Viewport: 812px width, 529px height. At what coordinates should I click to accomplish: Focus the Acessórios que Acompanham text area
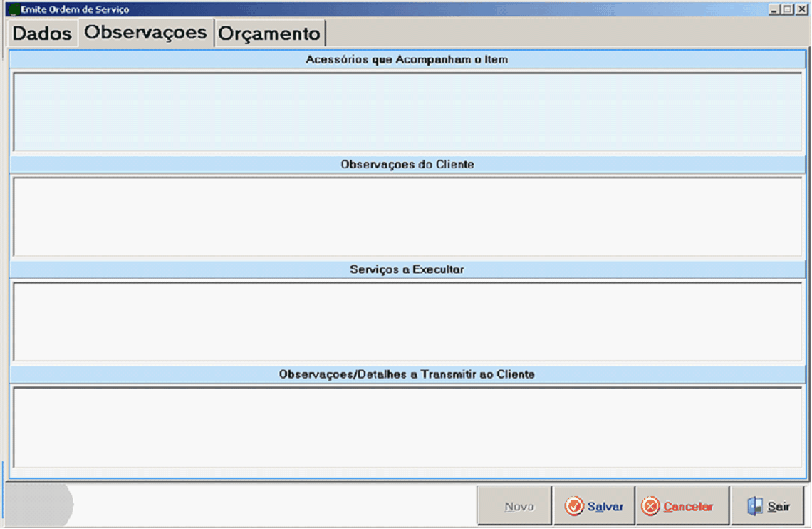pos(407,111)
